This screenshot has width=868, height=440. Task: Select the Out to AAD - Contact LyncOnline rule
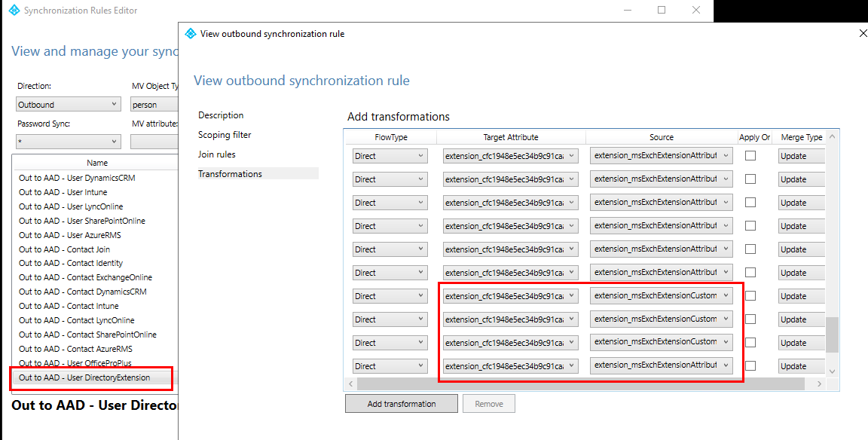click(x=76, y=320)
